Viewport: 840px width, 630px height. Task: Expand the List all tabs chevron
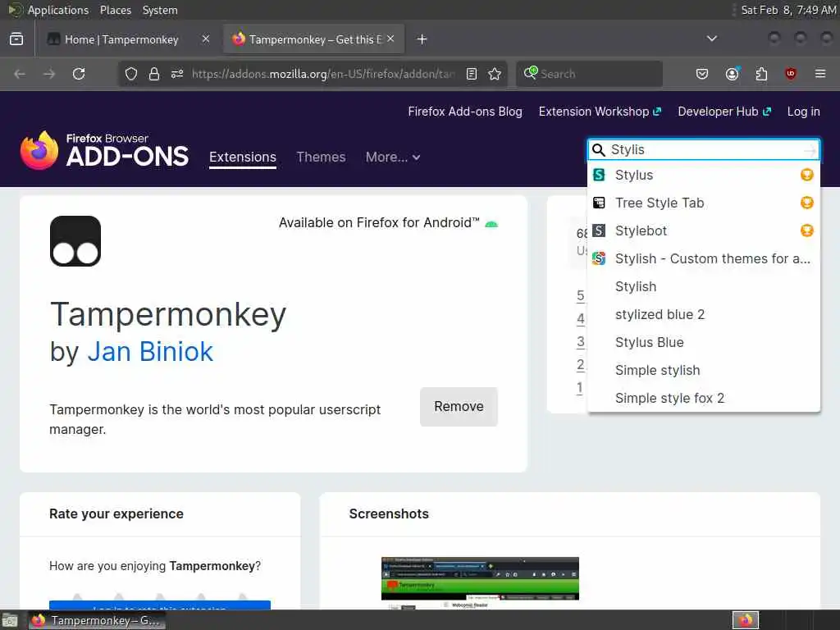[712, 39]
